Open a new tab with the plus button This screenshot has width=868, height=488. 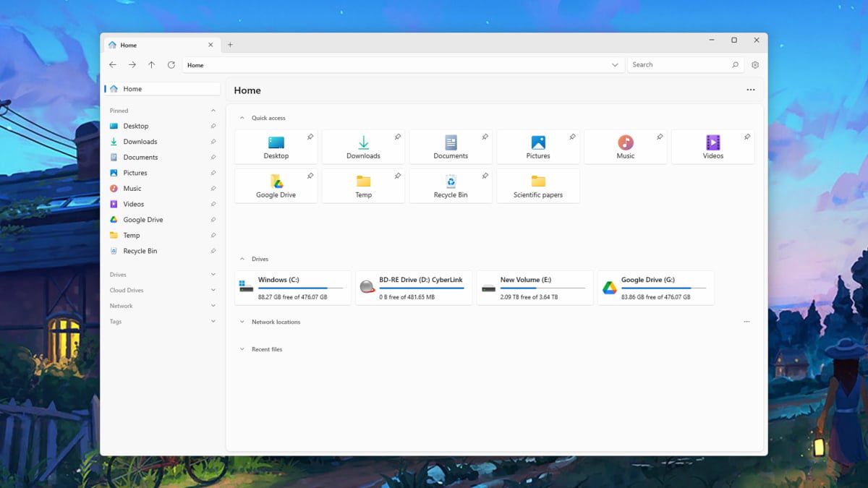tap(230, 45)
